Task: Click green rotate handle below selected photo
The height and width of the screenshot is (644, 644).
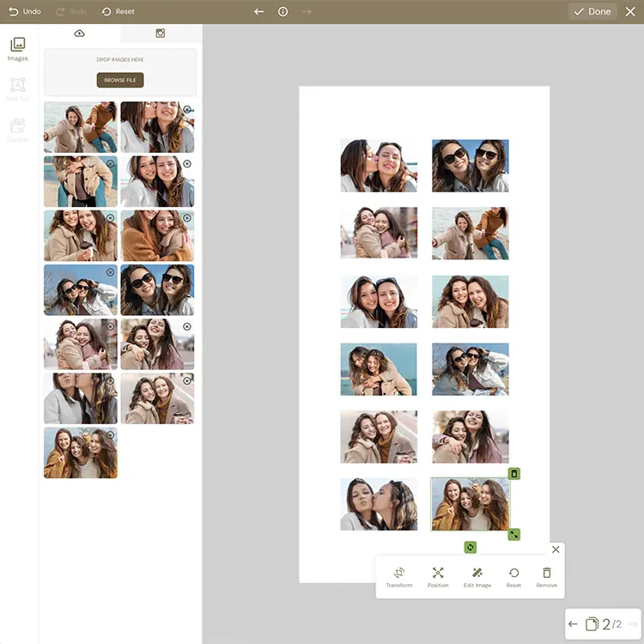Action: (x=471, y=547)
